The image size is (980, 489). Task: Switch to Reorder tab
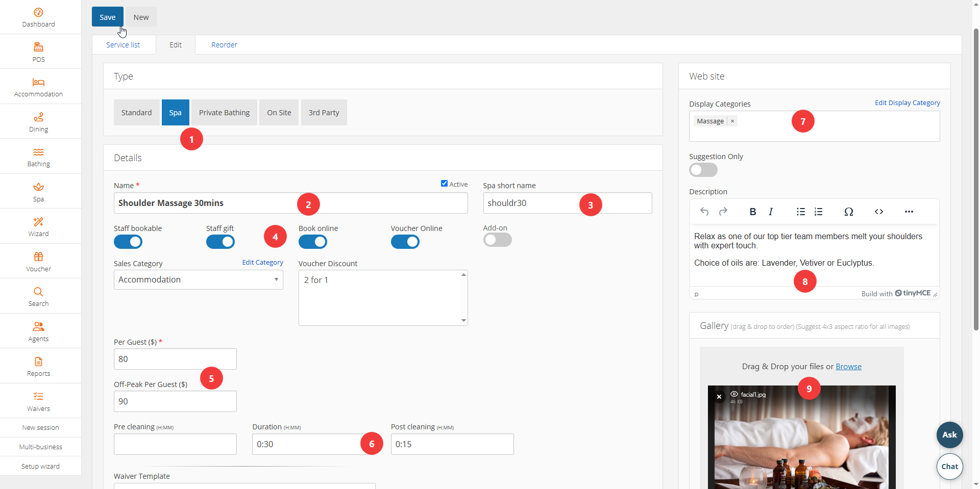click(x=224, y=45)
